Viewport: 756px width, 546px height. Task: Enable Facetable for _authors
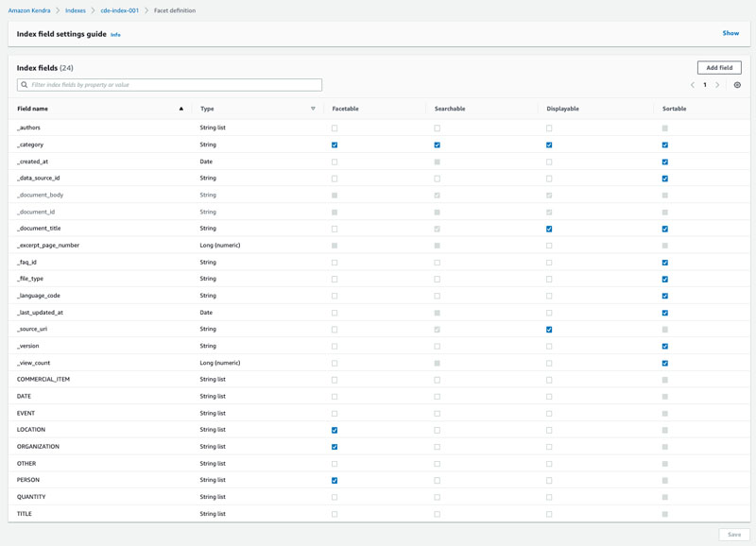point(335,128)
